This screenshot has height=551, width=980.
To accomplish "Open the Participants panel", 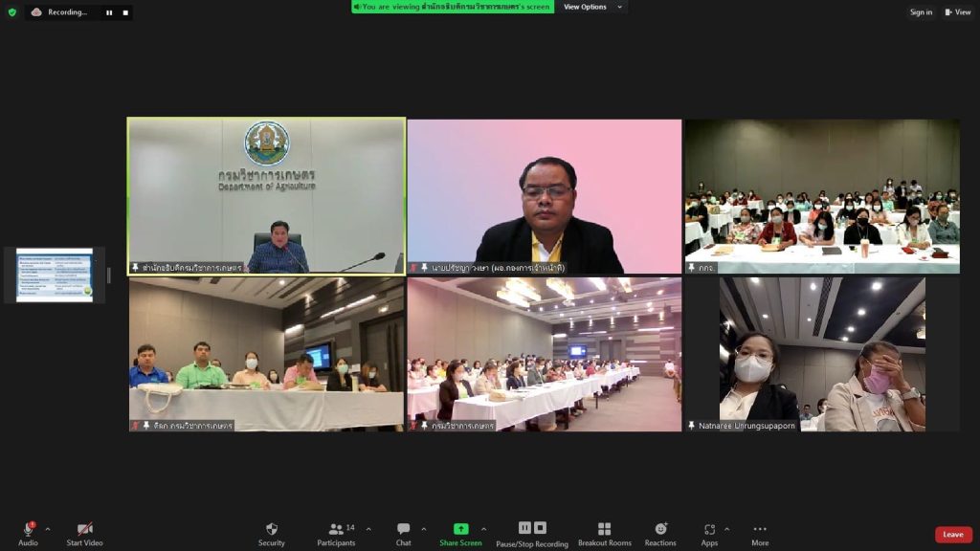I will tap(336, 529).
